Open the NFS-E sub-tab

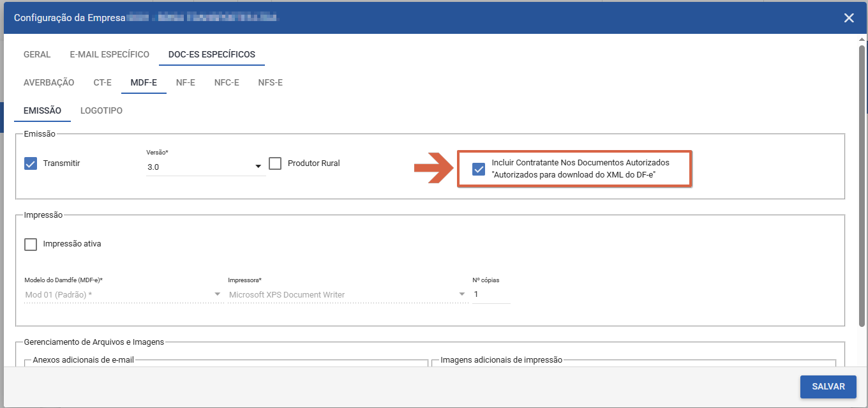(271, 82)
